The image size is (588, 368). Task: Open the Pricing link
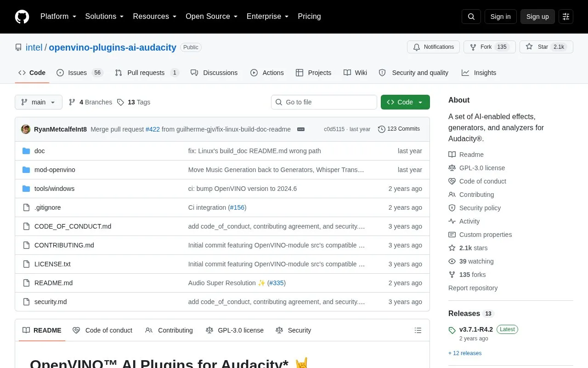point(309,17)
